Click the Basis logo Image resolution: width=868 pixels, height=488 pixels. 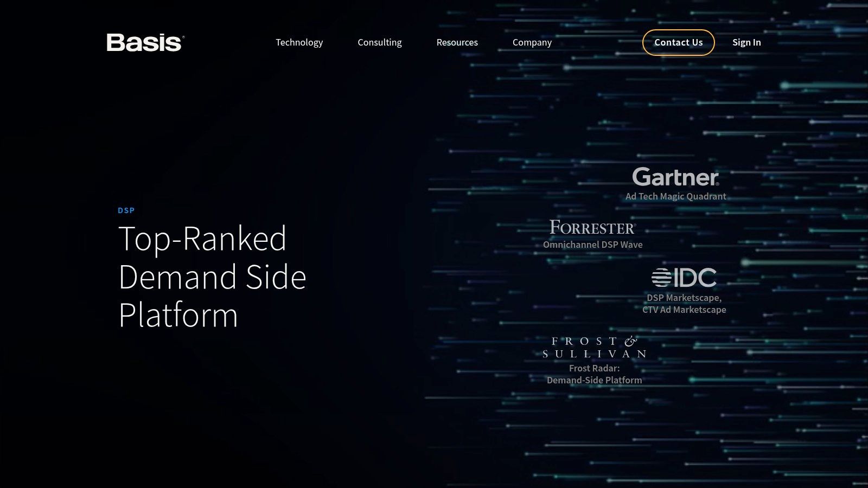coord(144,41)
